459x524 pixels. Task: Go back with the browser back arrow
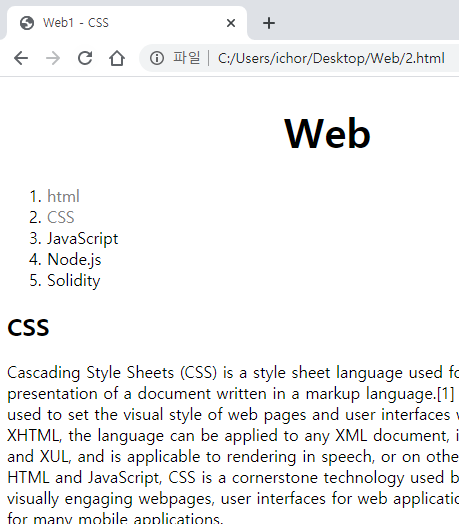point(21,58)
